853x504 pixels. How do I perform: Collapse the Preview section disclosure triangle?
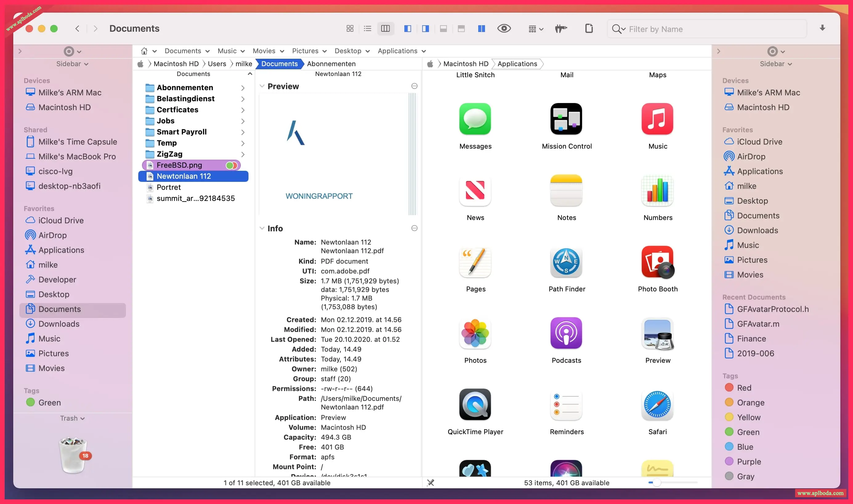tap(262, 86)
